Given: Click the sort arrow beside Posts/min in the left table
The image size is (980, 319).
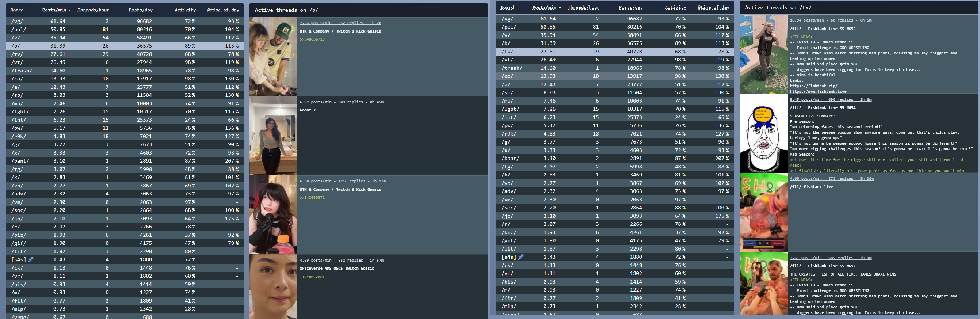Looking at the screenshot, I should pos(70,10).
